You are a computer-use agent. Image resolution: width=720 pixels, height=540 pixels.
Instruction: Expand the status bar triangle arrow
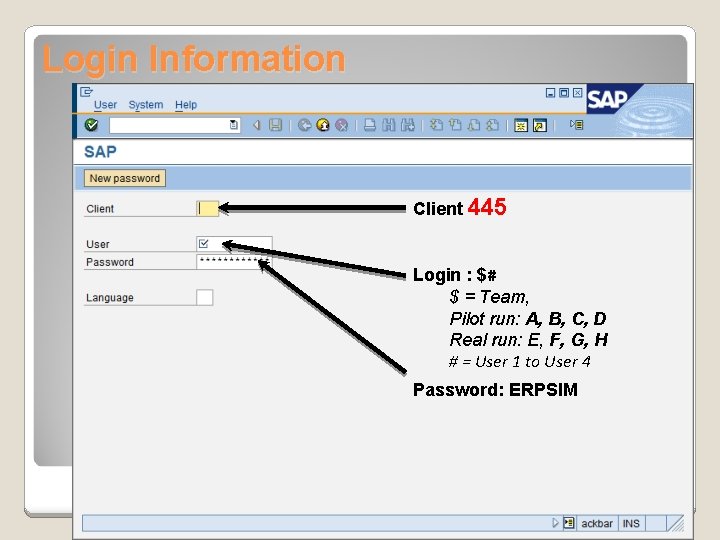(555, 523)
